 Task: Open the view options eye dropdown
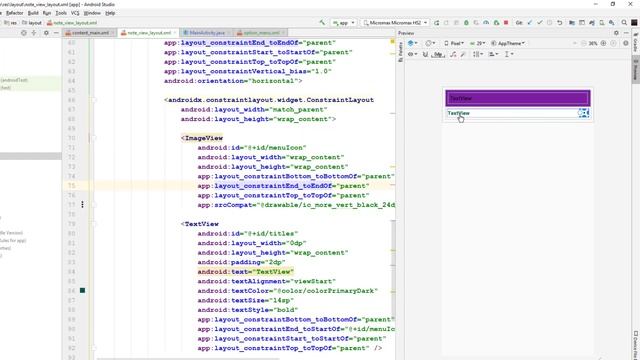412,54
